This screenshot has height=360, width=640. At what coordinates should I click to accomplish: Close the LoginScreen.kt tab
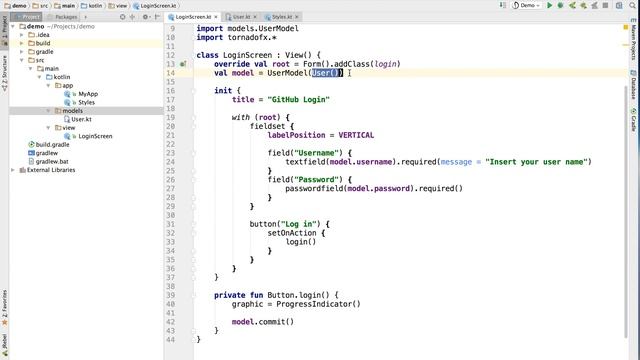click(216, 17)
